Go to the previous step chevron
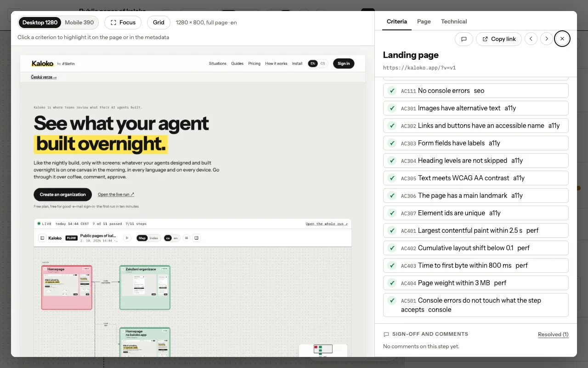This screenshot has height=368, width=588. coord(531,39)
